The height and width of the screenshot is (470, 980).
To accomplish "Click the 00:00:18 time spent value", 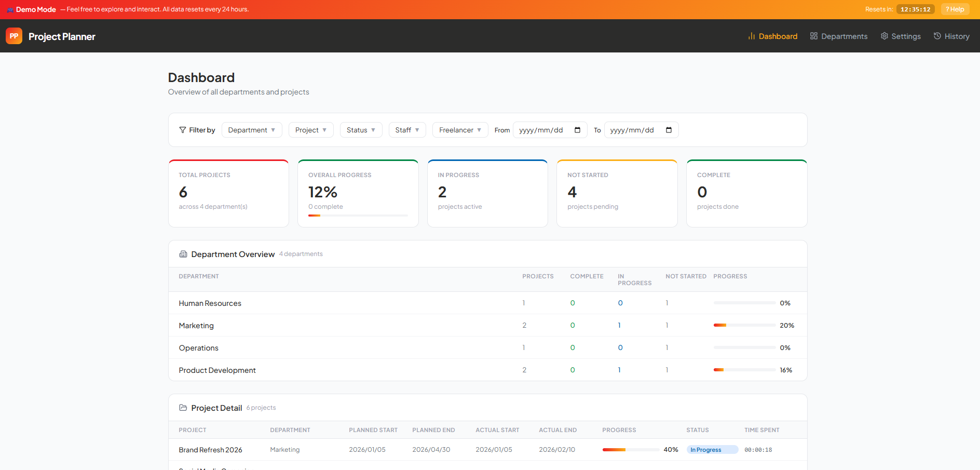I will pyautogui.click(x=758, y=450).
